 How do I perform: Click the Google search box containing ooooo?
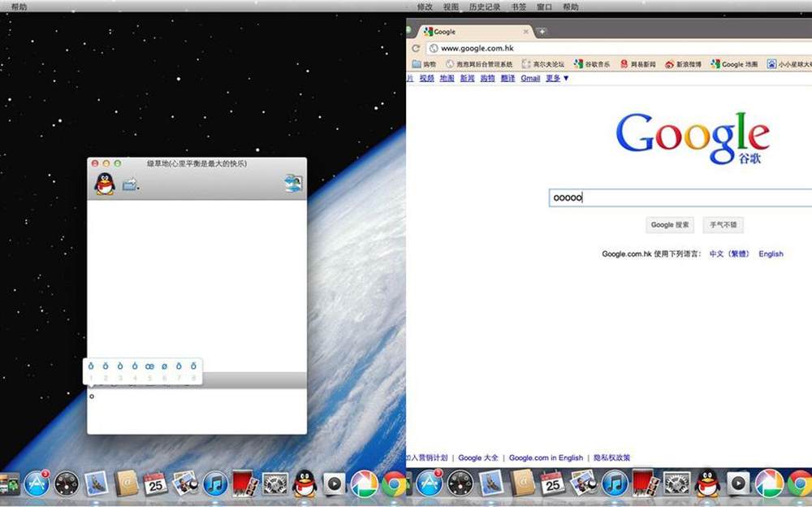(x=680, y=197)
